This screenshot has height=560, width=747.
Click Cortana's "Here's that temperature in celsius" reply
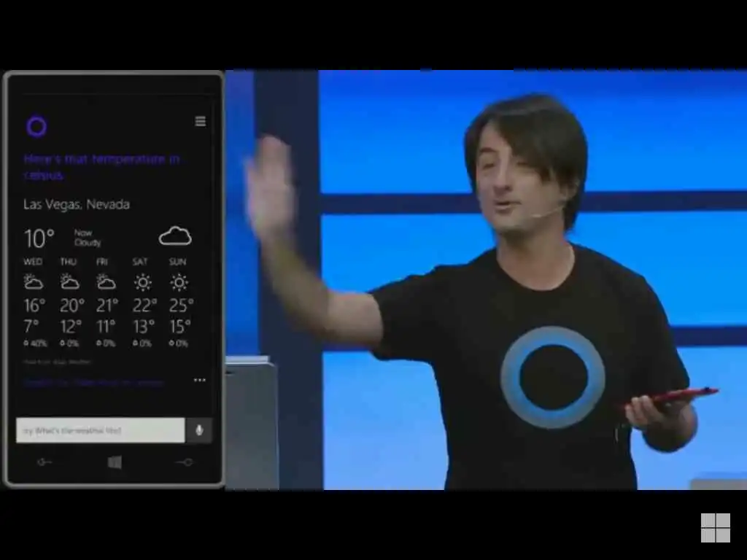pos(101,167)
